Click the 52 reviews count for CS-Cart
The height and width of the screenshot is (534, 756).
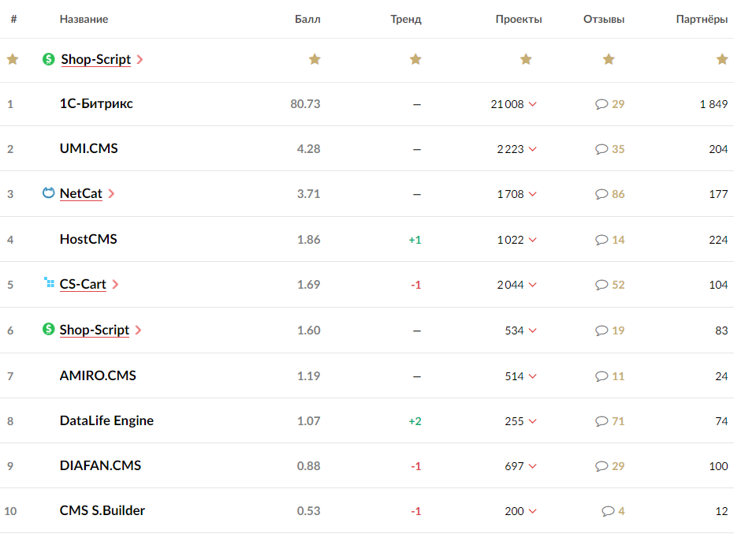(x=618, y=285)
